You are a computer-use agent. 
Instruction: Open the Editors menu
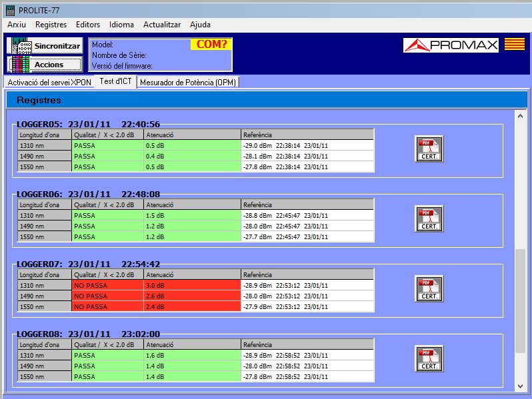tap(88, 25)
